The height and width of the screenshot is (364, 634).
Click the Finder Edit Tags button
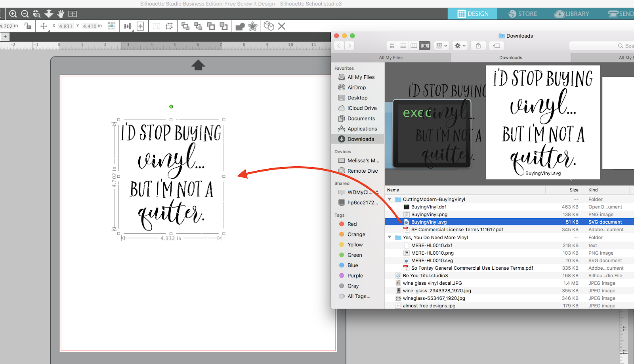click(497, 46)
